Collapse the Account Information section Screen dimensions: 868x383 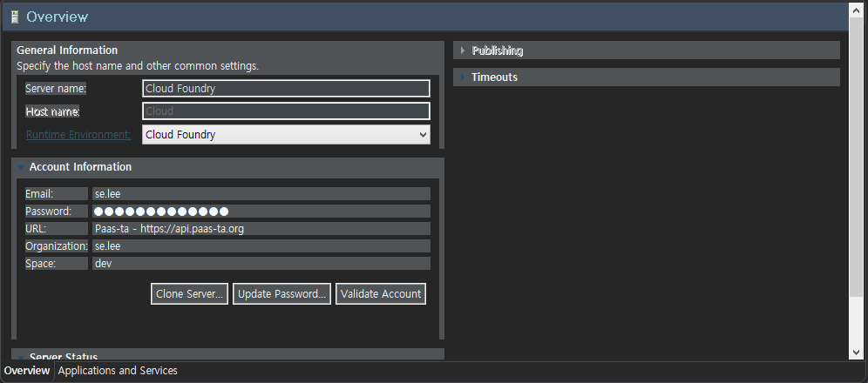tap(21, 167)
